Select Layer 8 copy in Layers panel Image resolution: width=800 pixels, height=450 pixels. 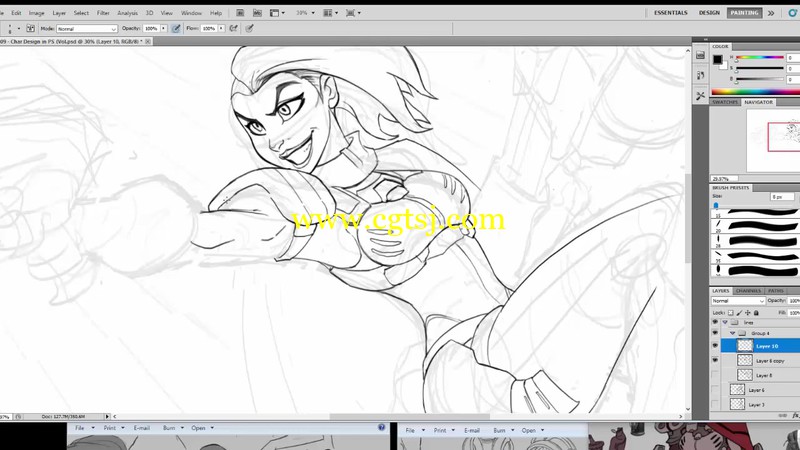tap(760, 360)
